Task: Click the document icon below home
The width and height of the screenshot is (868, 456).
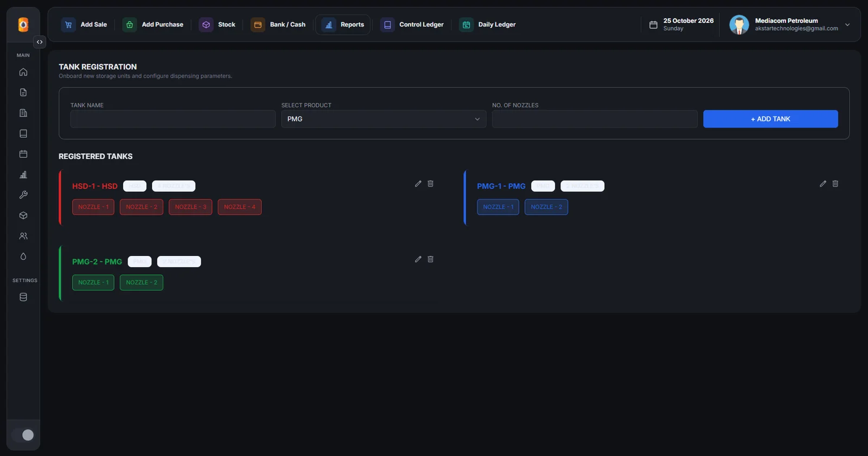Action: point(23,92)
